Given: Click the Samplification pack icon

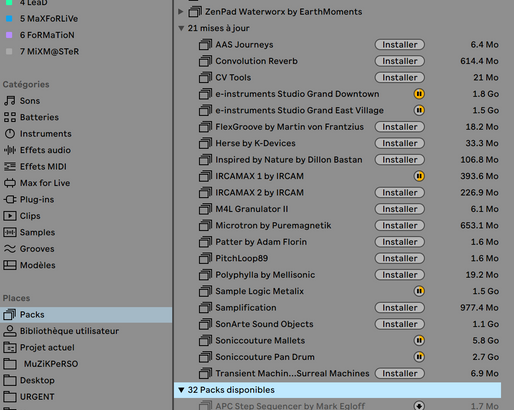Looking at the screenshot, I should [x=205, y=308].
